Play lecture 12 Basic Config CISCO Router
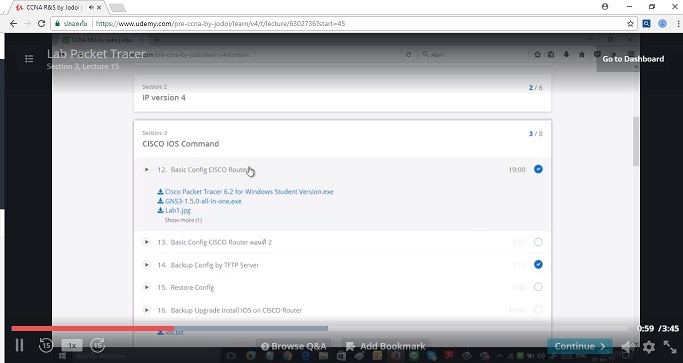This screenshot has width=683, height=363. 147,169
